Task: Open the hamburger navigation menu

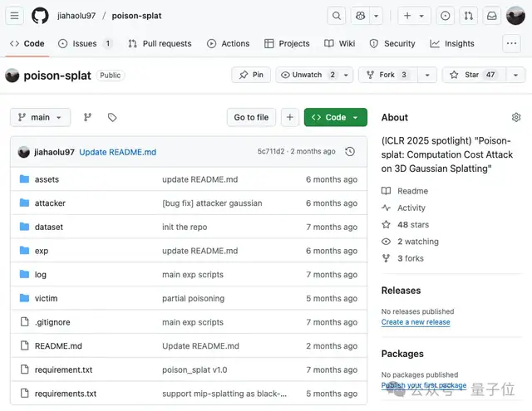Action: 15,16
